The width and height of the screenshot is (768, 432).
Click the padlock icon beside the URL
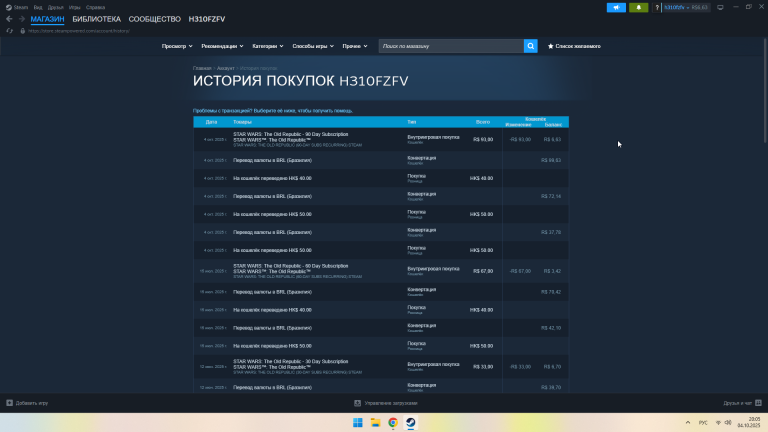23,31
